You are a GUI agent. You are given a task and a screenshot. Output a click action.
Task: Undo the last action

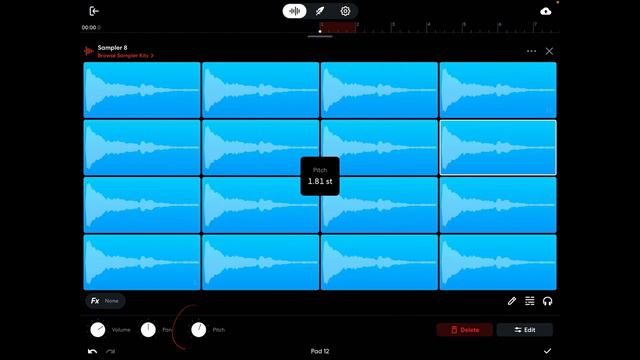pos(92,351)
